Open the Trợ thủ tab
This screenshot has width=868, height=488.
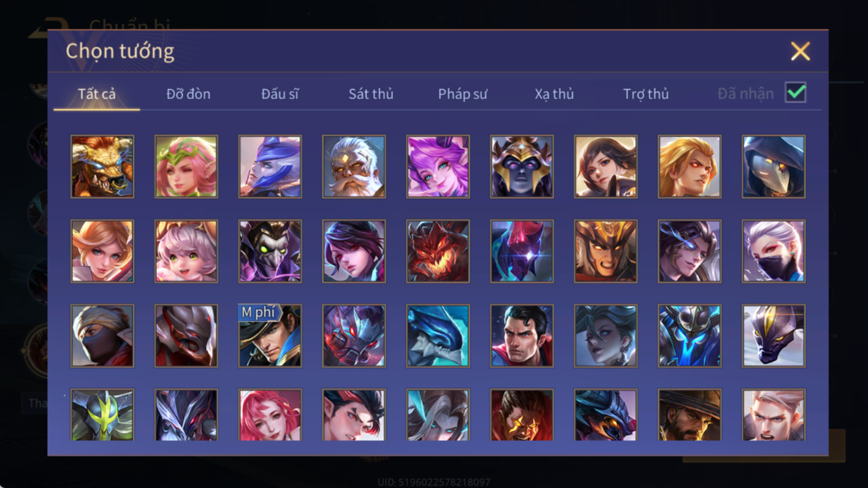[646, 94]
